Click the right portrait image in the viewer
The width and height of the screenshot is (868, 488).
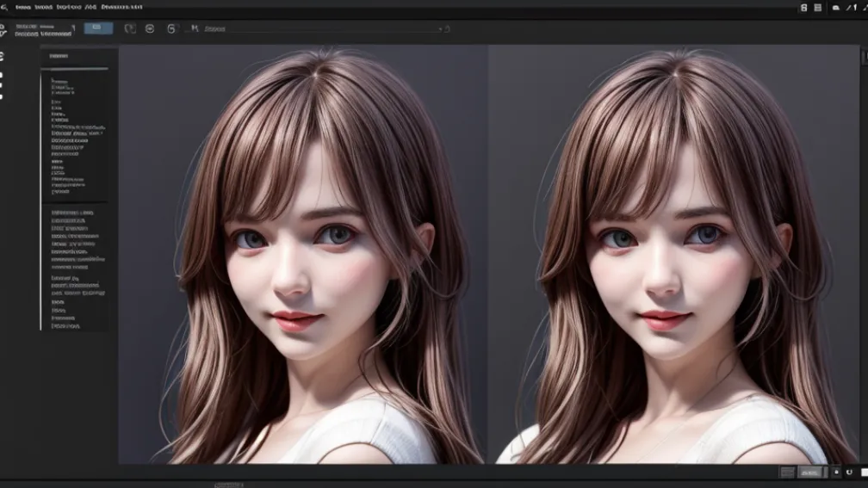click(673, 254)
